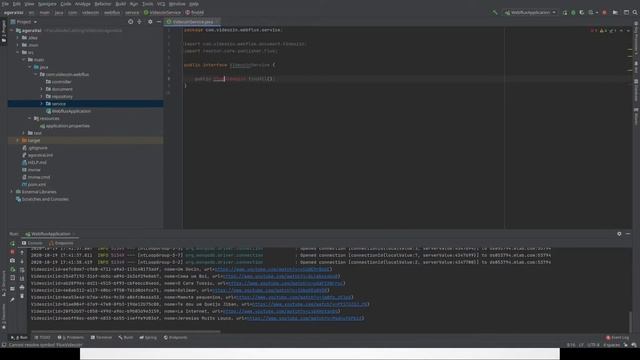
Task: Click the Rerun icon in the Run panel
Action: pyautogui.click(x=12, y=244)
